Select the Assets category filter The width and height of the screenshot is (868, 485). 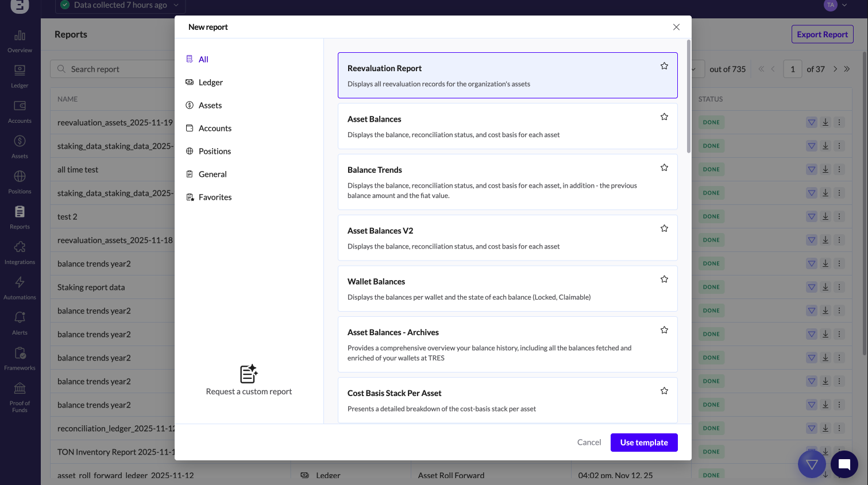210,106
